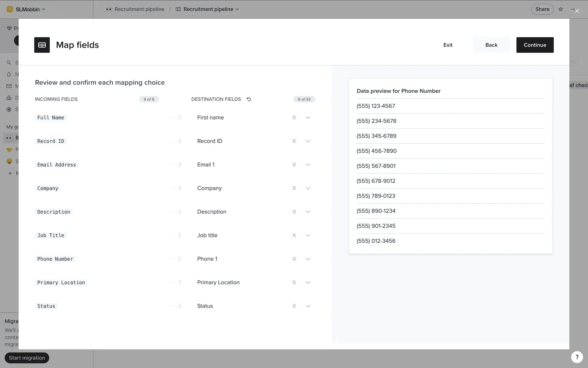
Task: Open the Recruitment pipeline view switcher
Action: (x=208, y=9)
